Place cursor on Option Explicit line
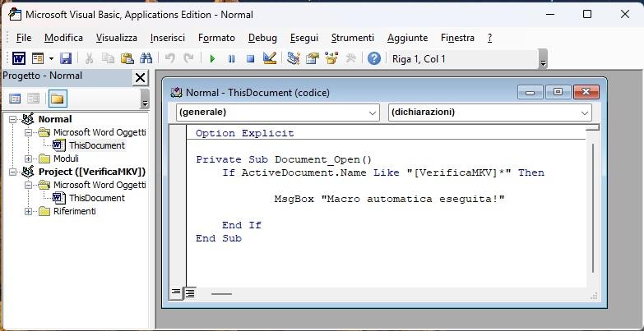Viewport: 644px width, 331px height. [245, 133]
